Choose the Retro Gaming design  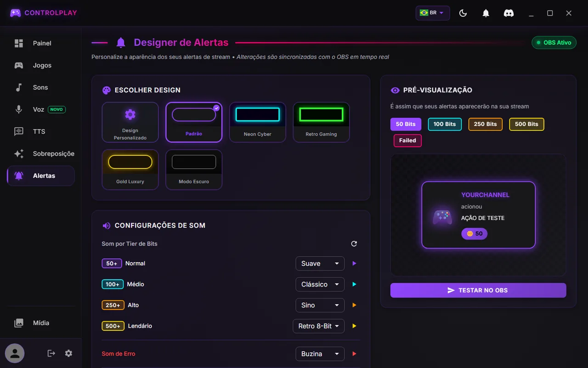pos(321,122)
